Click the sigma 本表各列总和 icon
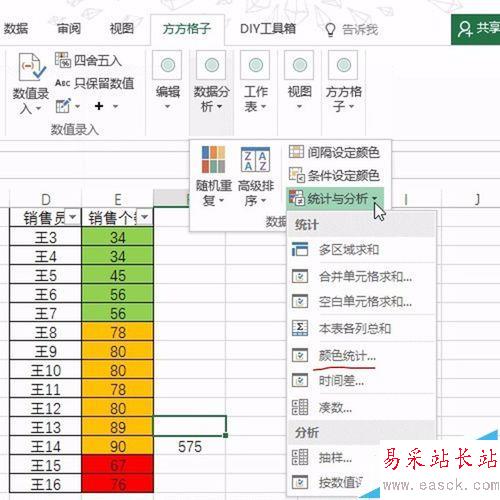 (300, 328)
